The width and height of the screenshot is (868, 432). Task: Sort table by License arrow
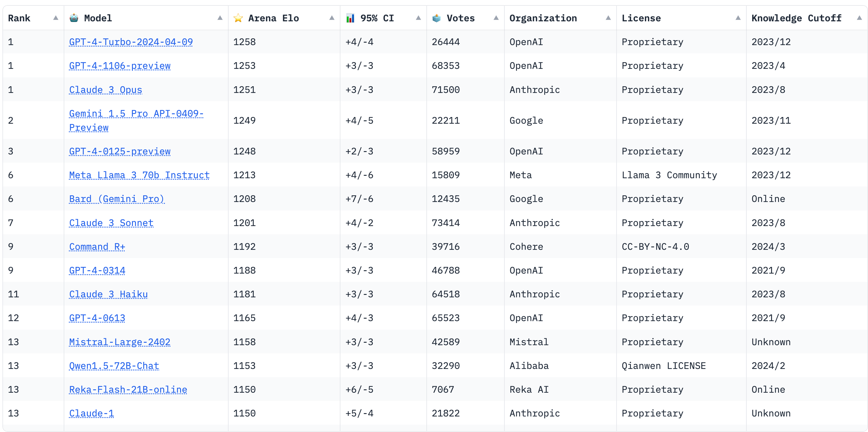click(x=738, y=18)
